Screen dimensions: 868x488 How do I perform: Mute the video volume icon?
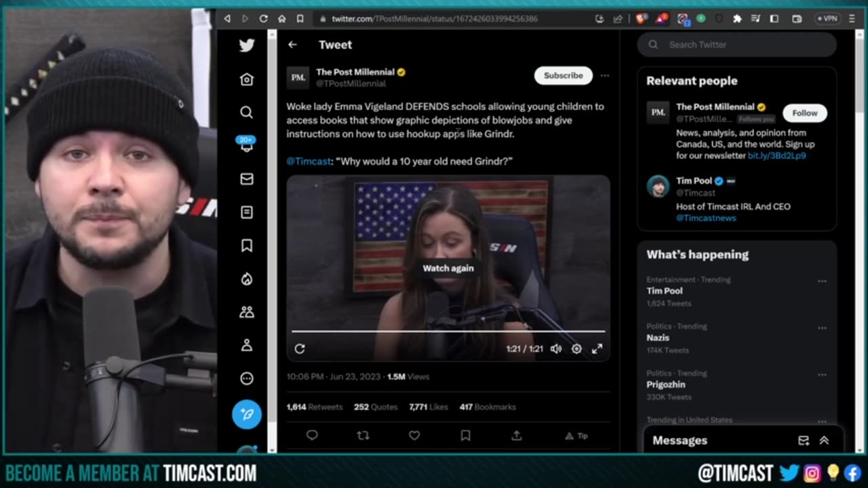click(x=556, y=348)
